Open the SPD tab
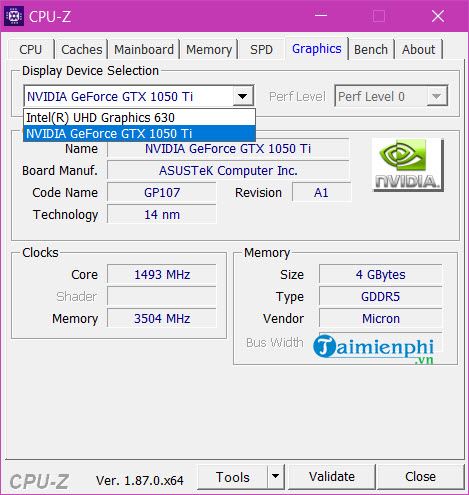This screenshot has width=469, height=495. pos(261,50)
